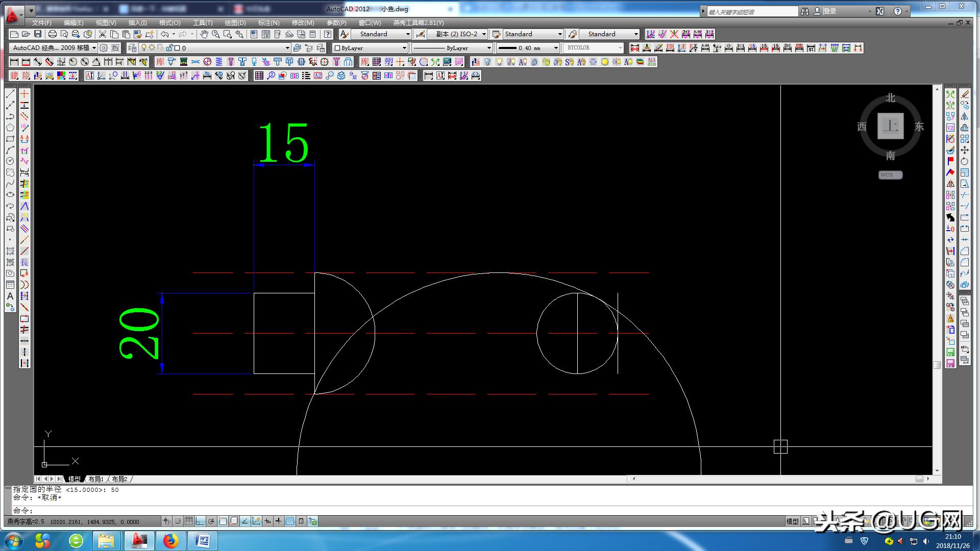This screenshot has height=551, width=980.
Task: Expand the layer selection dropdown
Action: pos(287,48)
